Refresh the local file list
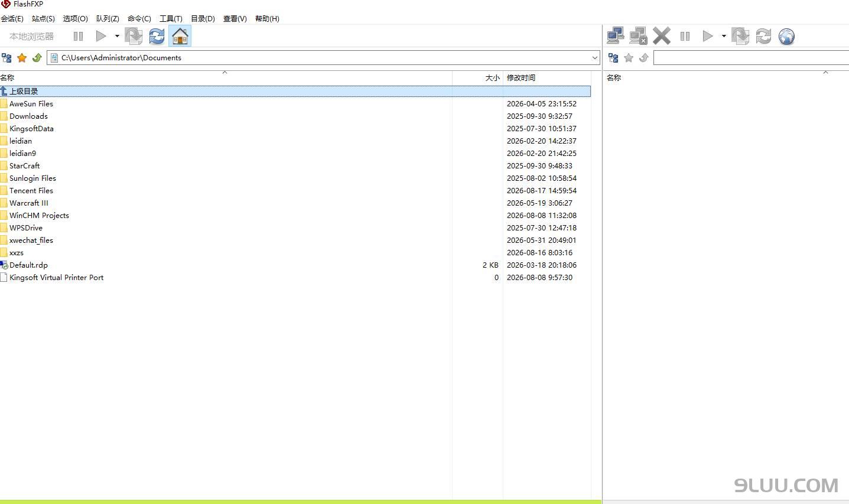Image resolution: width=849 pixels, height=504 pixels. click(157, 37)
